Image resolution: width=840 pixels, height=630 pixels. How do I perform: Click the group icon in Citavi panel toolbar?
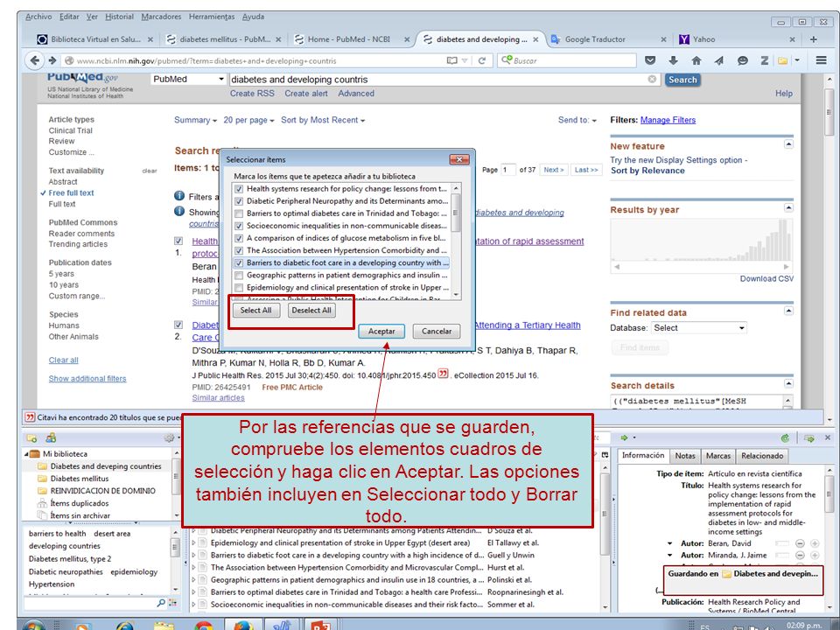coord(51,438)
